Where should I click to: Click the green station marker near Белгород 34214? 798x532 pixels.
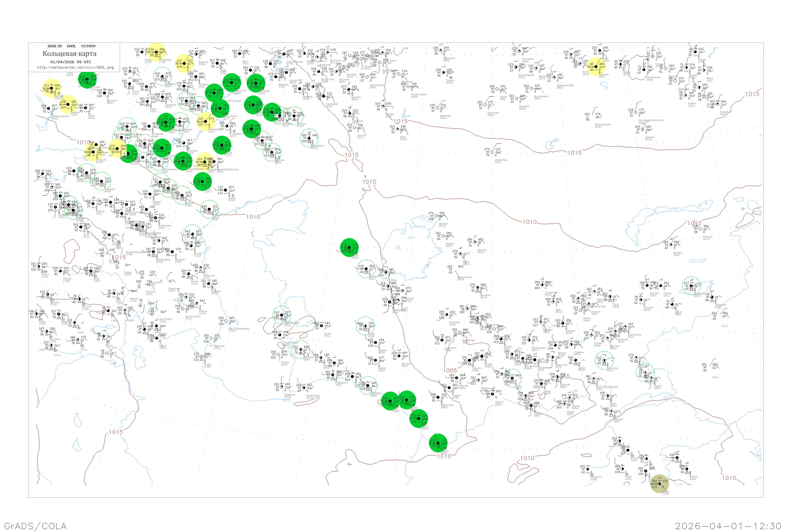pos(87,79)
